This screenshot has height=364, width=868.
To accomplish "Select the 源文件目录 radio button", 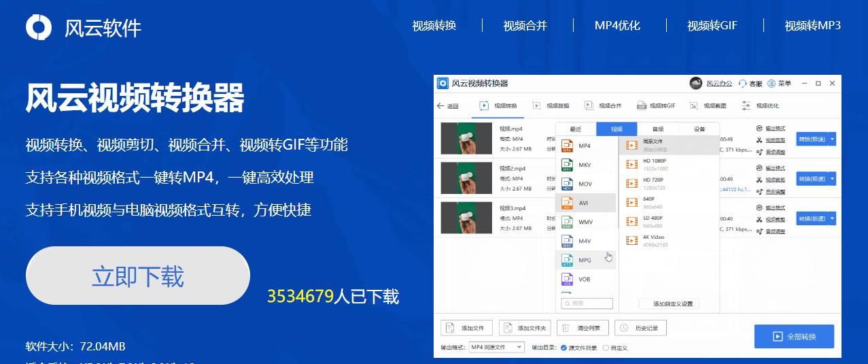I will click(563, 348).
